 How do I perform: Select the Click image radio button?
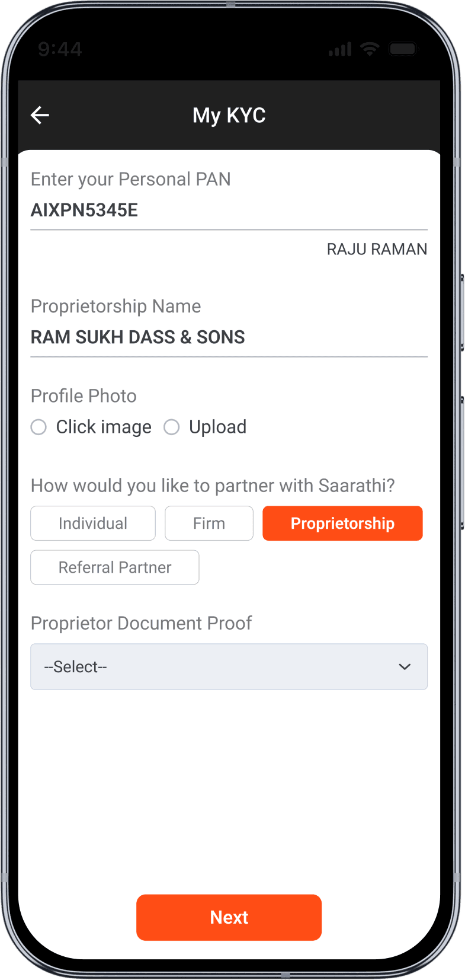[39, 427]
